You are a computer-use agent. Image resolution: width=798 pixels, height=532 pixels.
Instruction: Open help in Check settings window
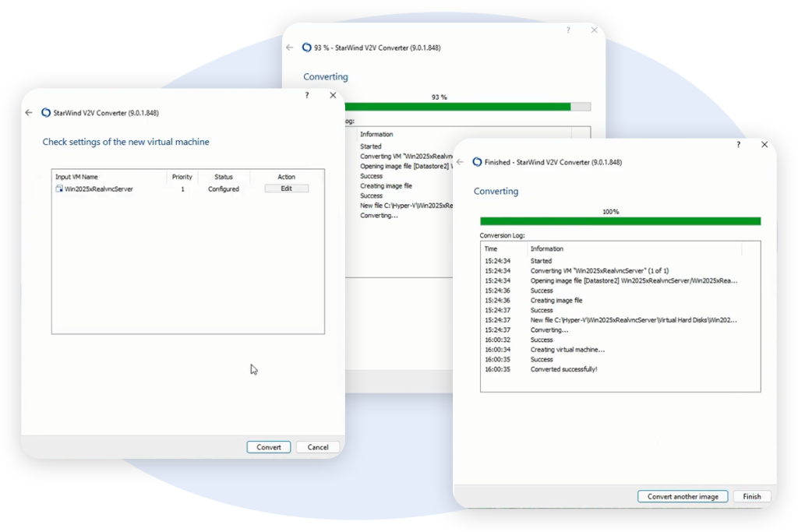click(307, 95)
